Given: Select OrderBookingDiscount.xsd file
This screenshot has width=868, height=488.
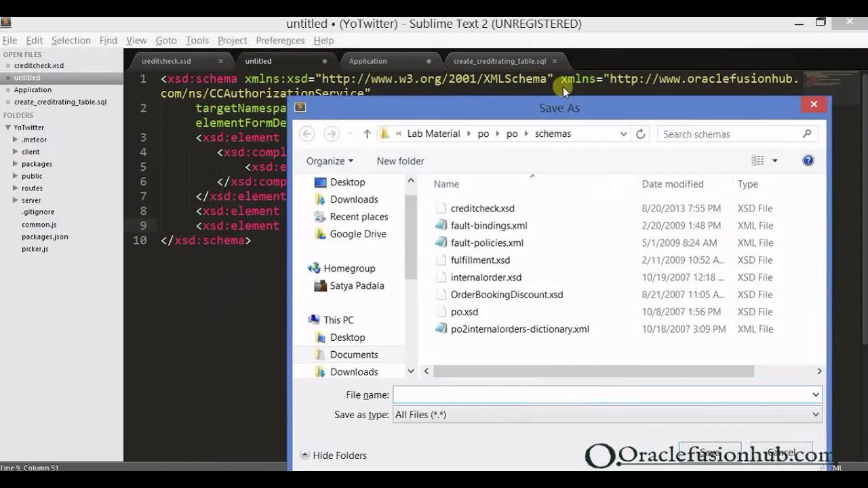Looking at the screenshot, I should (507, 294).
